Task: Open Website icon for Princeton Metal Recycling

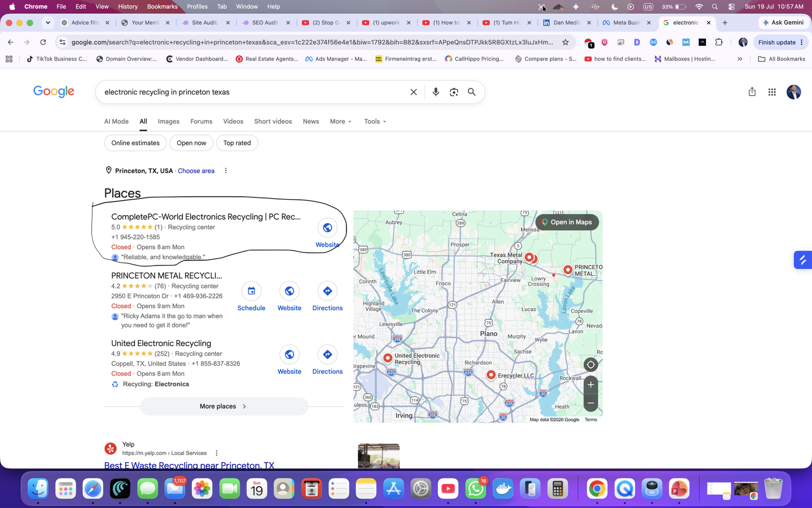Action: pyautogui.click(x=289, y=291)
